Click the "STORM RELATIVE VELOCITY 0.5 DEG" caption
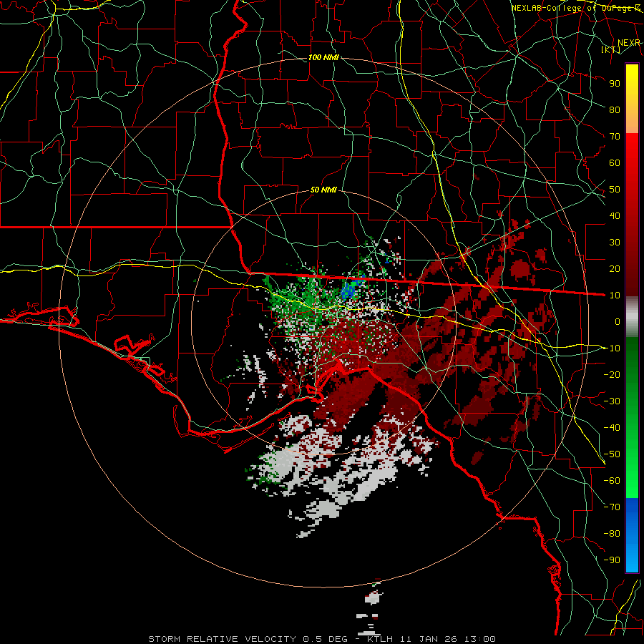 [x=248, y=639]
